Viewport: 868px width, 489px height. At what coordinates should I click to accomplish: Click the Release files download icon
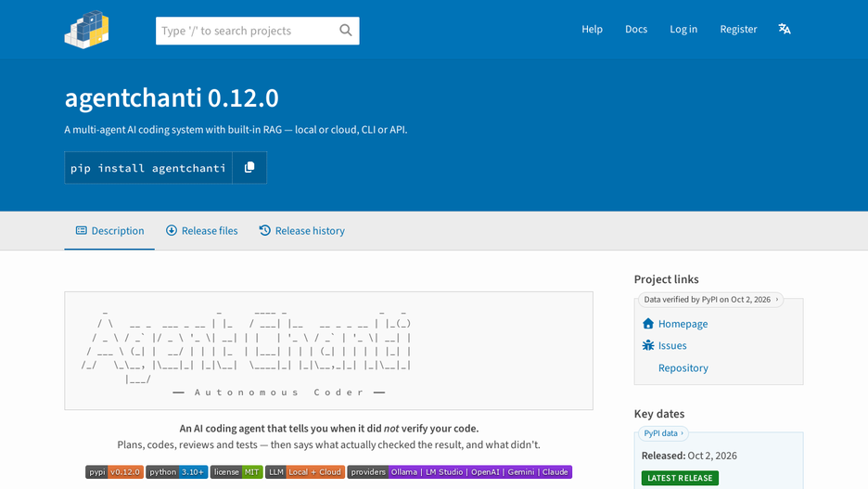(x=172, y=230)
